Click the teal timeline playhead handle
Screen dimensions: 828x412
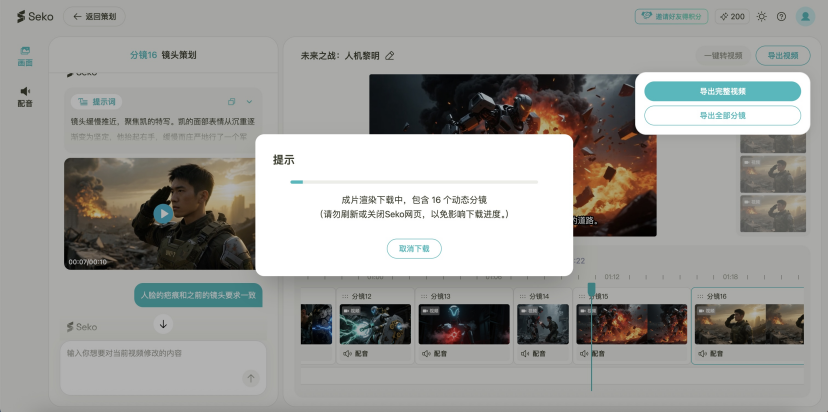tap(591, 288)
